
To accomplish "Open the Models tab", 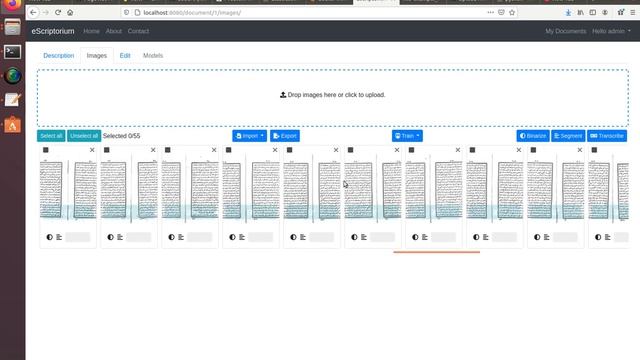I will (x=153, y=56).
